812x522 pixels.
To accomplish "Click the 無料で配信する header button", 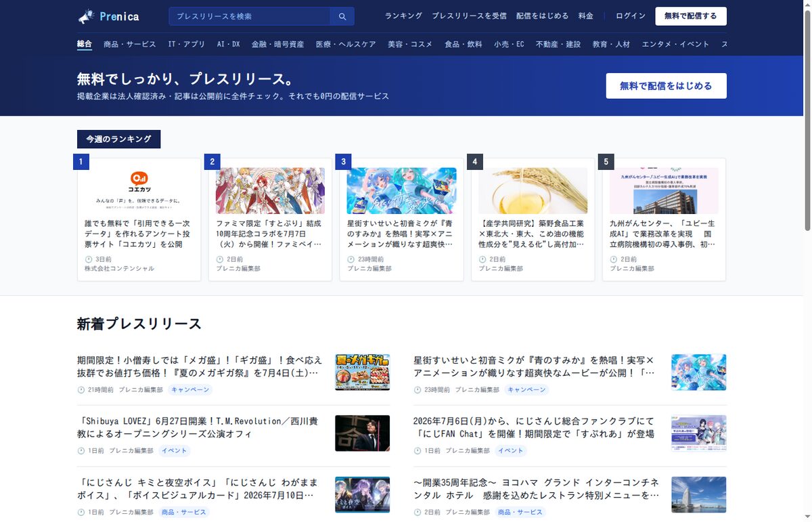I will 690,16.
